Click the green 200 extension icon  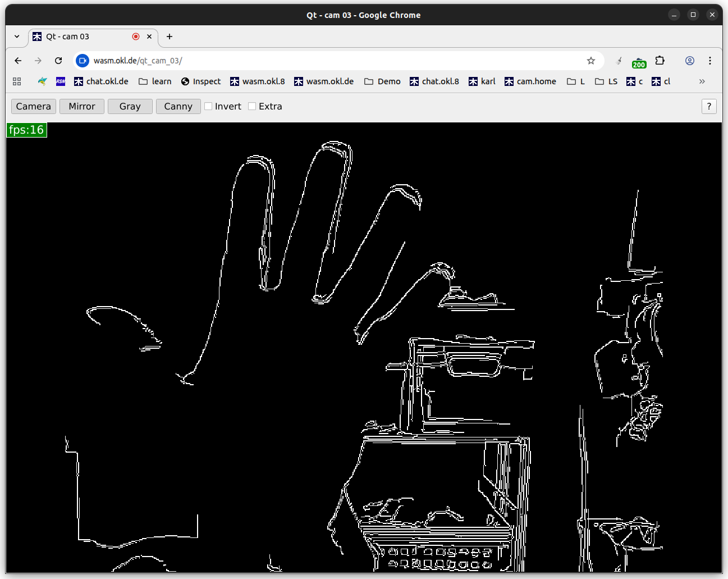[639, 62]
